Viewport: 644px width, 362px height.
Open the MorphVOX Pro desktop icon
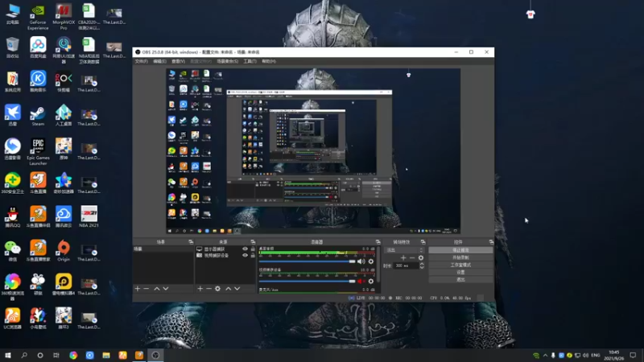[64, 17]
